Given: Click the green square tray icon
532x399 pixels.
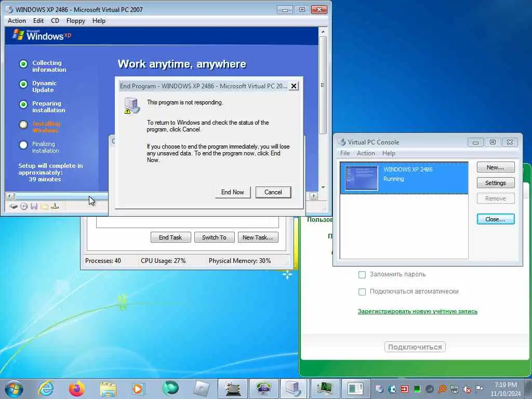Looking at the screenshot, I should click(417, 389).
